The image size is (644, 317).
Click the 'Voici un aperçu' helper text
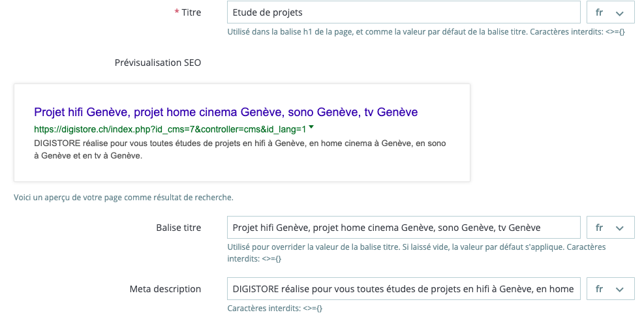tap(123, 198)
